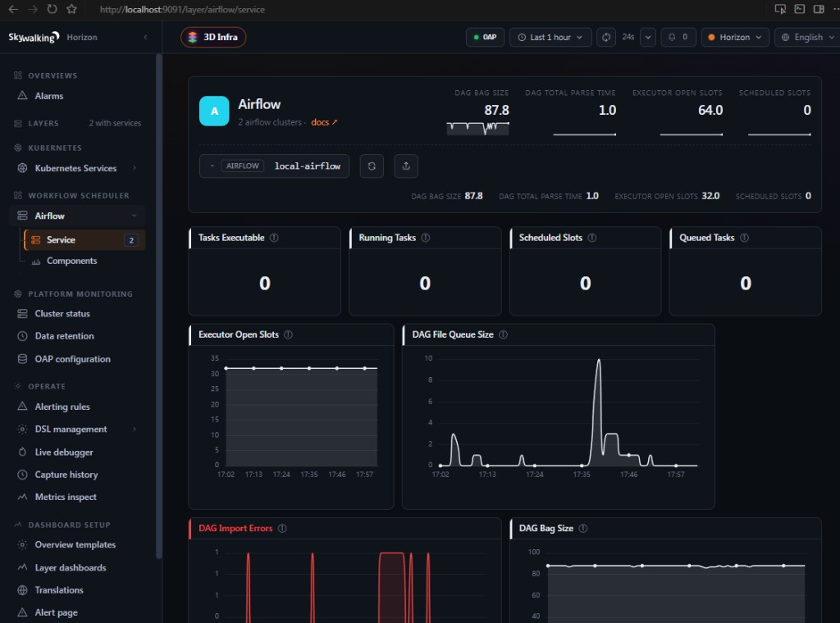Click the Live debugger bug icon
This screenshot has width=840, height=623.
click(22, 452)
